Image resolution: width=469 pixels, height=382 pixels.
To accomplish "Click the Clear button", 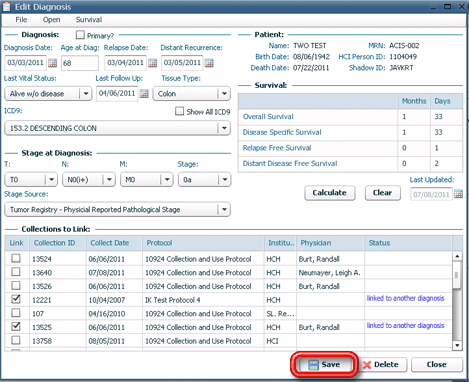I will 382,193.
